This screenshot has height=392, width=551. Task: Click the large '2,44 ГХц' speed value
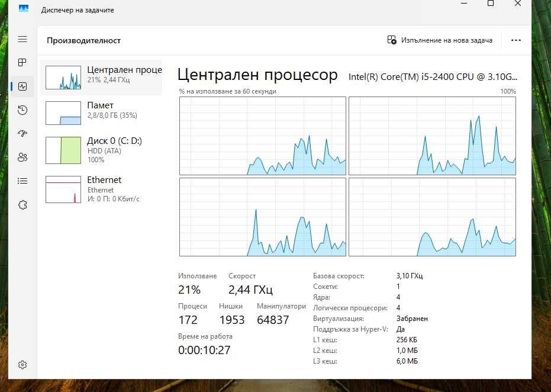(x=250, y=290)
